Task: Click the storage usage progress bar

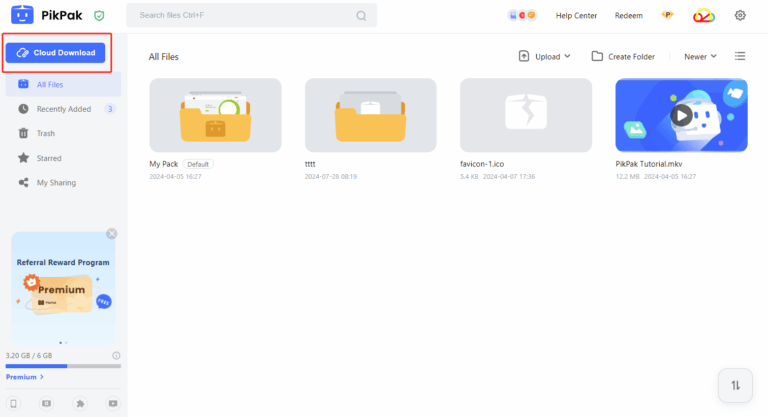Action: tap(62, 366)
